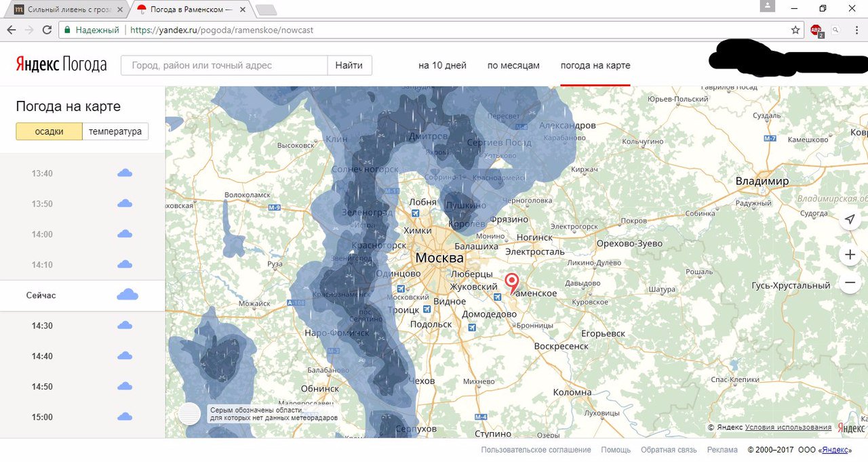Select the 15:00 timeline entry

[x=83, y=417]
